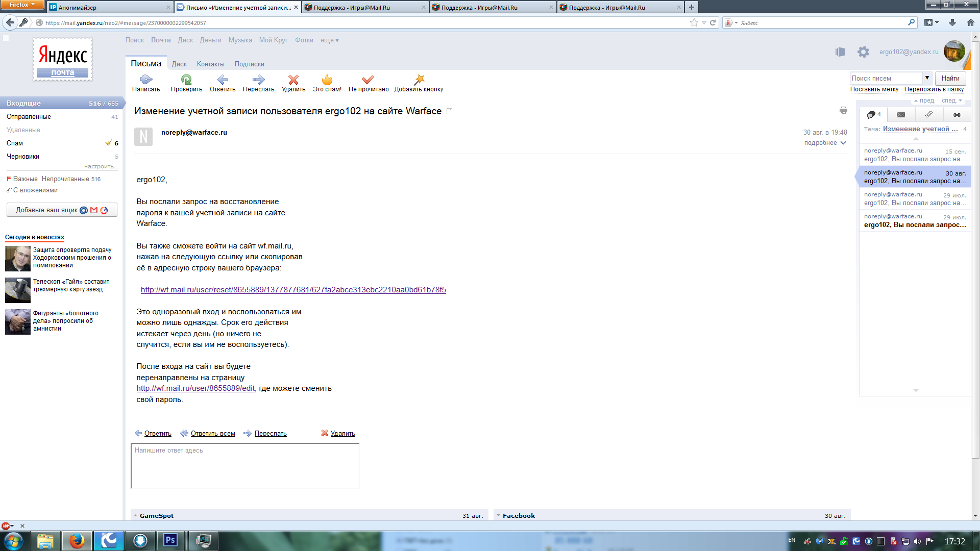Click the Adblock Plus icon at bottom left
The width and height of the screenshot is (980, 551).
click(x=6, y=526)
